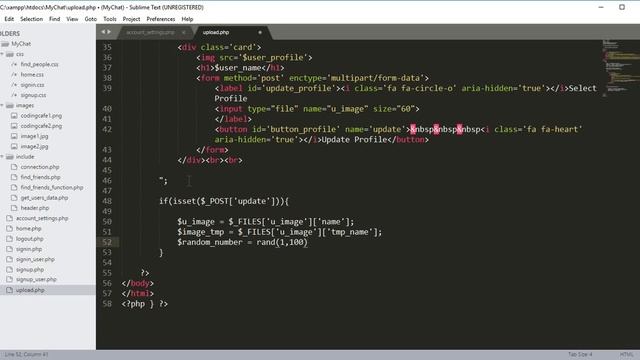Open signin.css in sidebar
The image size is (640, 360).
(x=32, y=85)
